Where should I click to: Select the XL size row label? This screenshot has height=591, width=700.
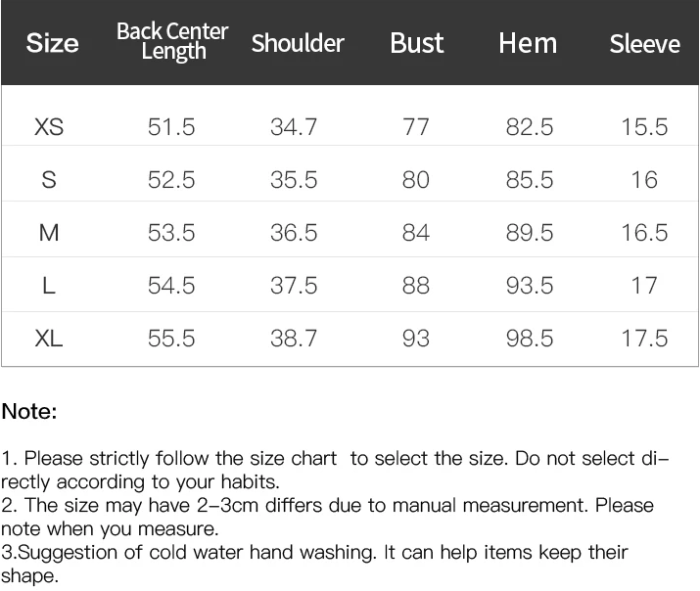pos(49,339)
